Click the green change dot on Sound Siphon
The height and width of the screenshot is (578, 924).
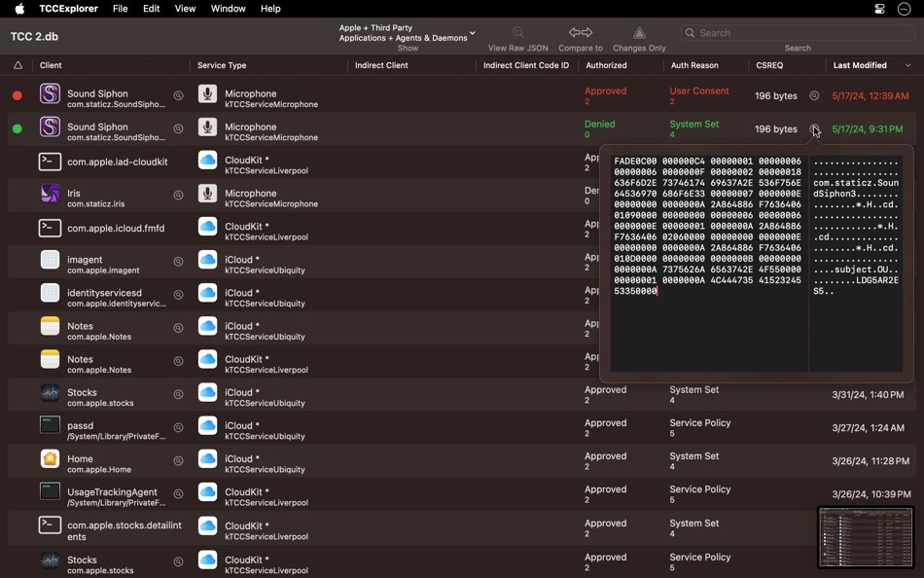click(x=18, y=128)
